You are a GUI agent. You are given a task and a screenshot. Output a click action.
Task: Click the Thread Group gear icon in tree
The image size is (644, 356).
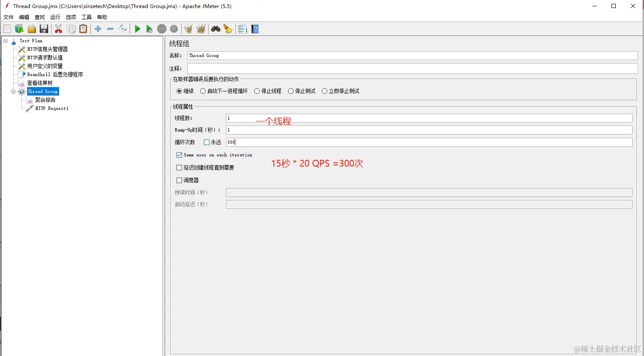(x=22, y=92)
